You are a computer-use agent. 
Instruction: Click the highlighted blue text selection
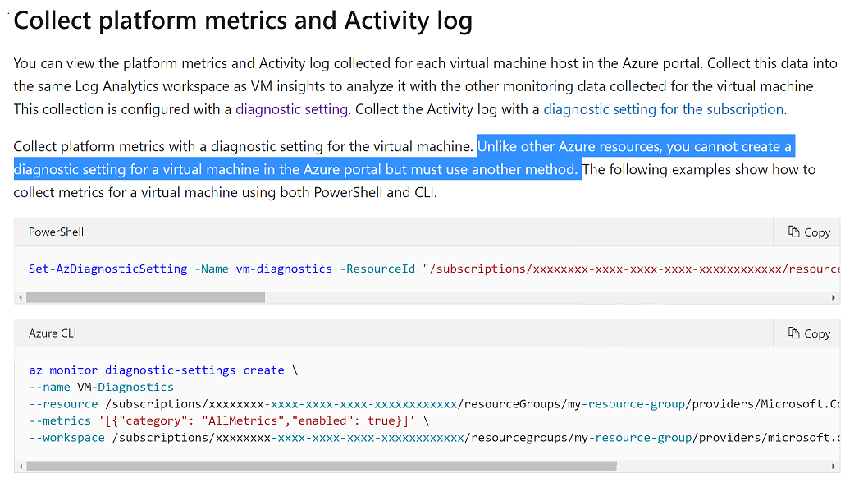tap(295, 170)
